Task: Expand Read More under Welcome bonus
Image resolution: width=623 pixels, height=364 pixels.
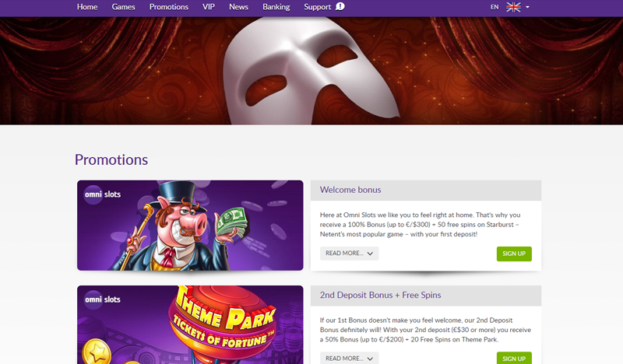Action: 349,254
